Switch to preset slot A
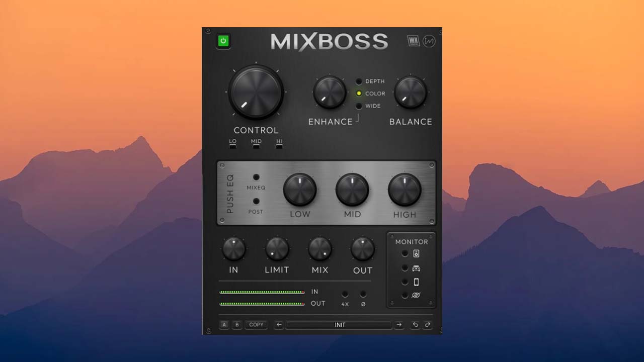Screen dimensions: 644x362 (x=223, y=325)
